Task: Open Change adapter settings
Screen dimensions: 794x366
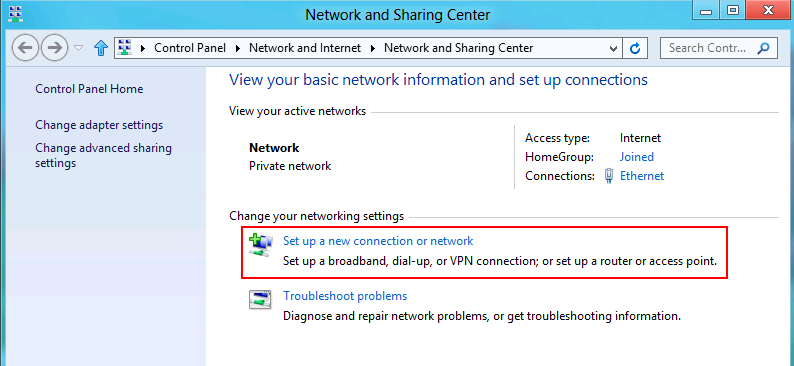Action: pos(99,125)
